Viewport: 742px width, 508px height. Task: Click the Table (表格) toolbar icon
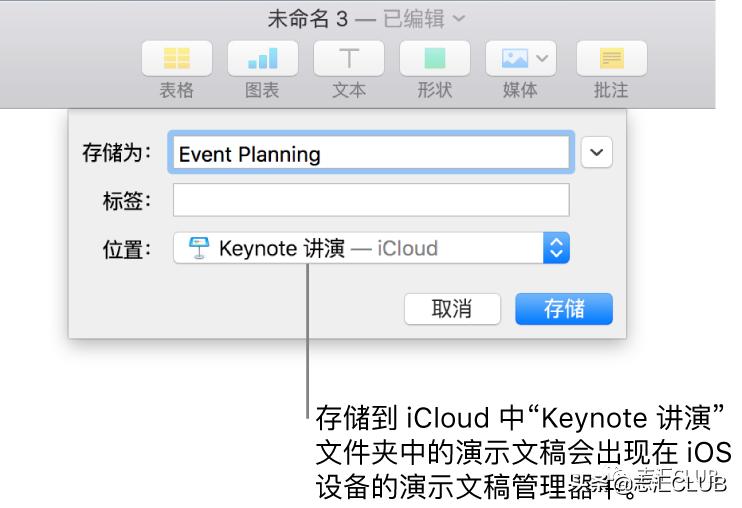pyautogui.click(x=177, y=59)
